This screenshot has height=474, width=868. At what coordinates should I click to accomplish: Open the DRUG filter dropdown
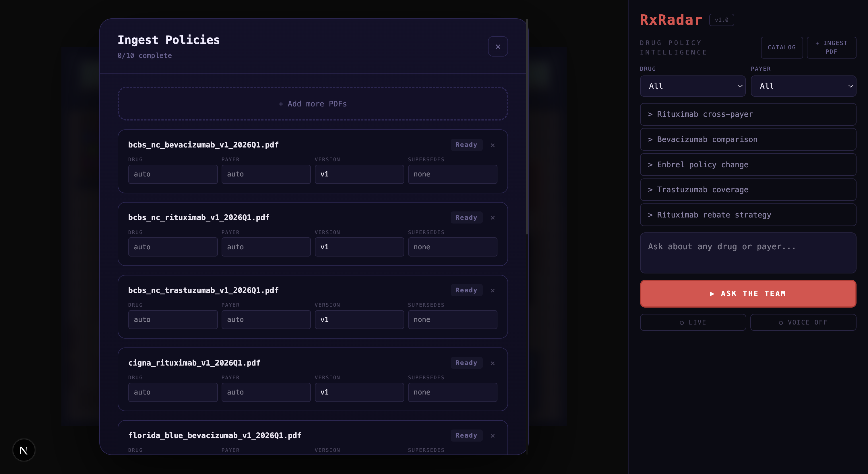pyautogui.click(x=692, y=86)
